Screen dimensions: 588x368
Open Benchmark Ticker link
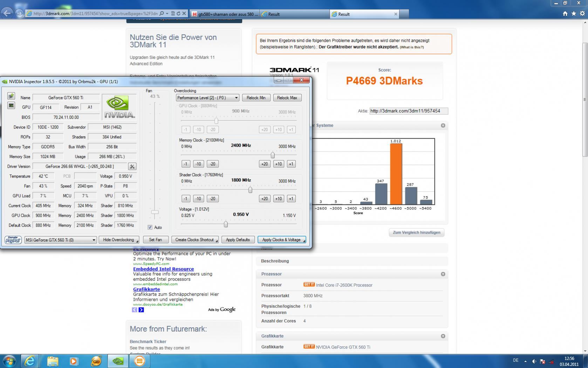148,341
